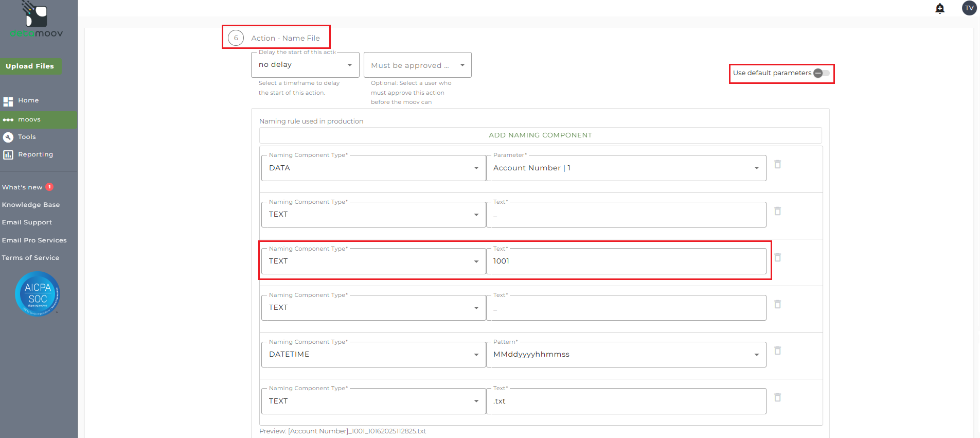Click ADD NAMING COMPONENT
980x438 pixels.
coord(540,135)
